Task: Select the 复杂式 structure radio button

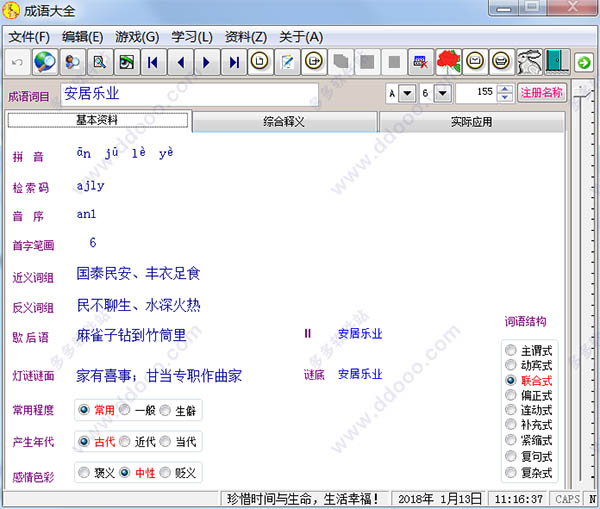Action: (x=510, y=473)
